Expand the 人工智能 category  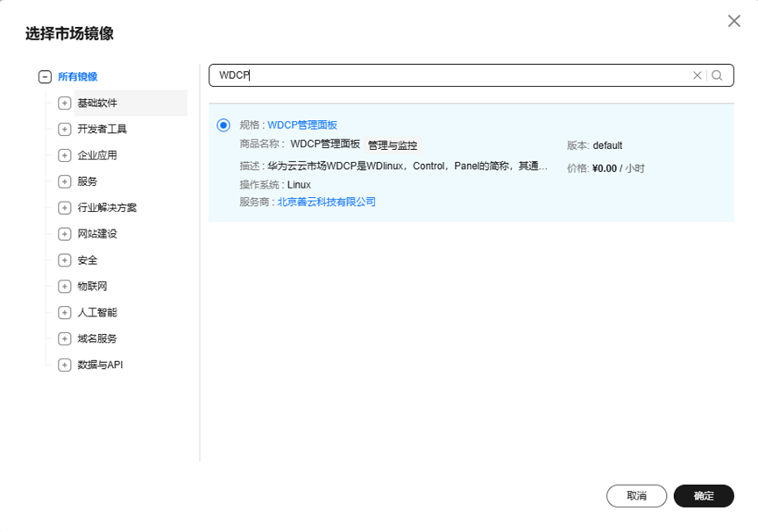[x=64, y=312]
